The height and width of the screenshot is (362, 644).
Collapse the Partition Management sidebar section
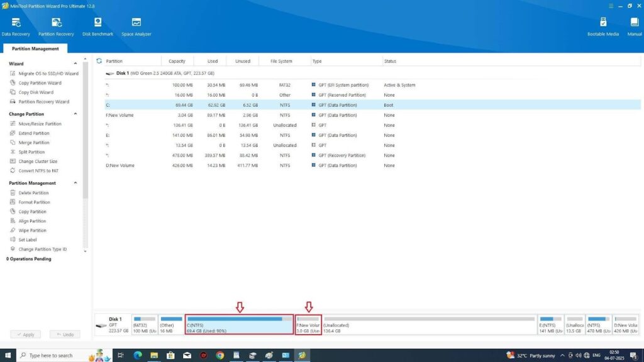coord(76,184)
